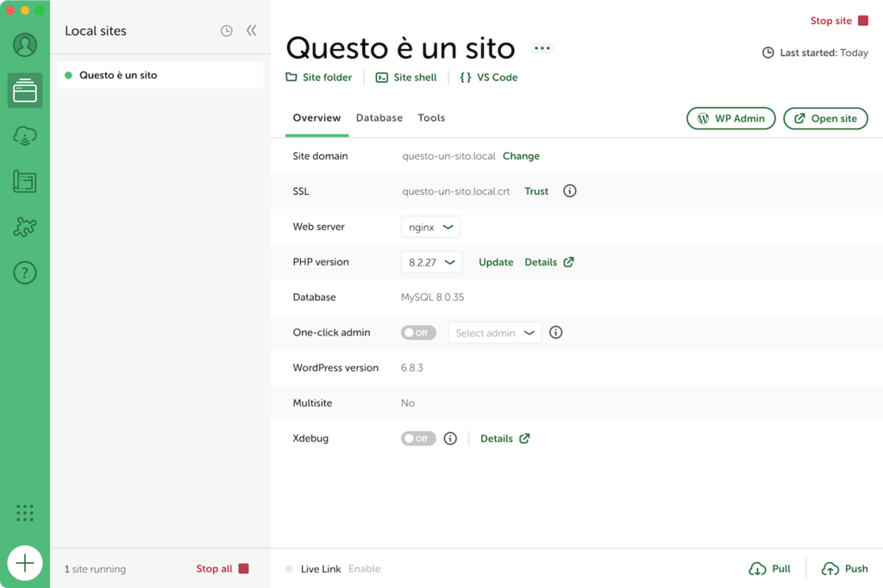Open the Blueprints icon in sidebar

25,182
